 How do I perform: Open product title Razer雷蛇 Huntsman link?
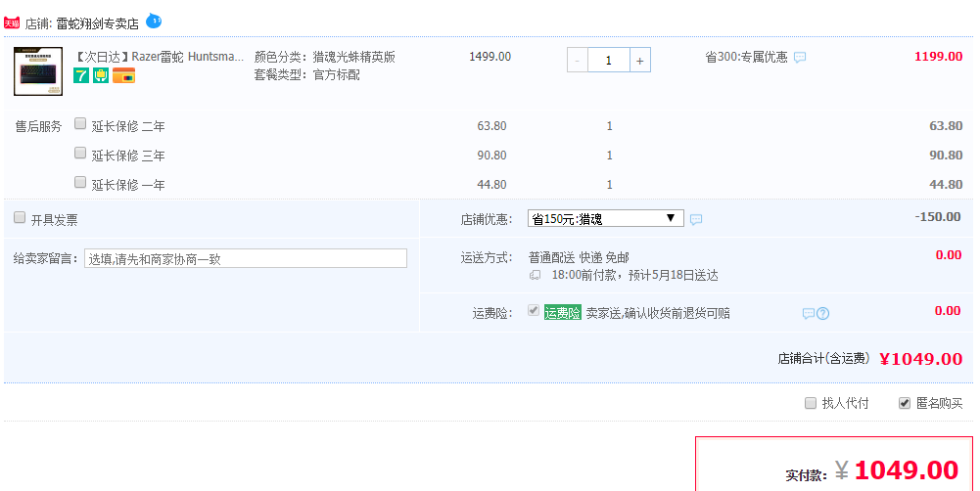click(x=159, y=57)
